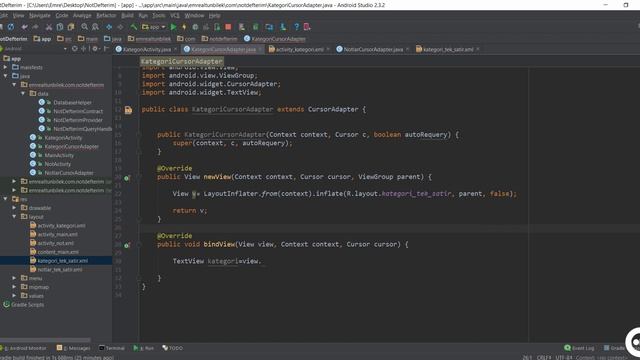Build project with the green hammer icon
This screenshot has height=360, width=640.
coord(133,27)
